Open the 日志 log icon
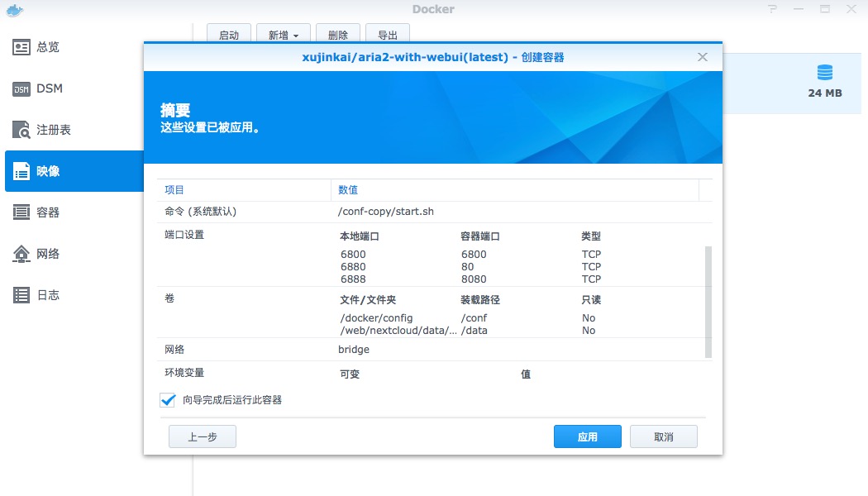 (x=21, y=295)
